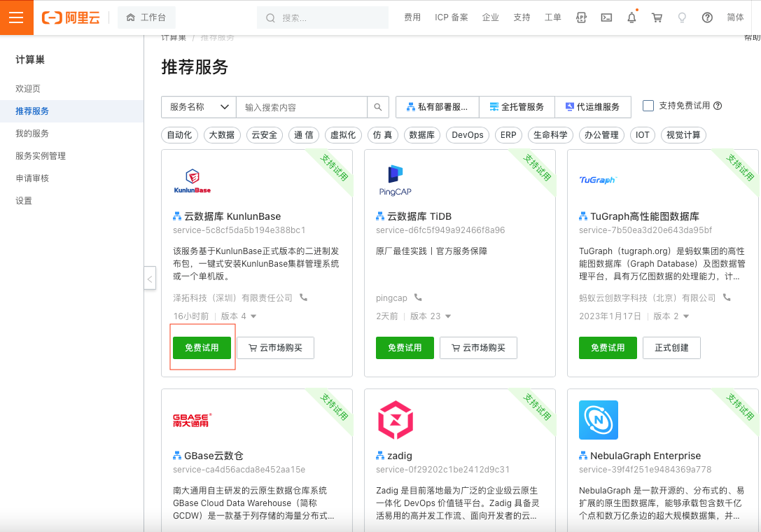
Task: Open the notification bell
Action: click(631, 18)
